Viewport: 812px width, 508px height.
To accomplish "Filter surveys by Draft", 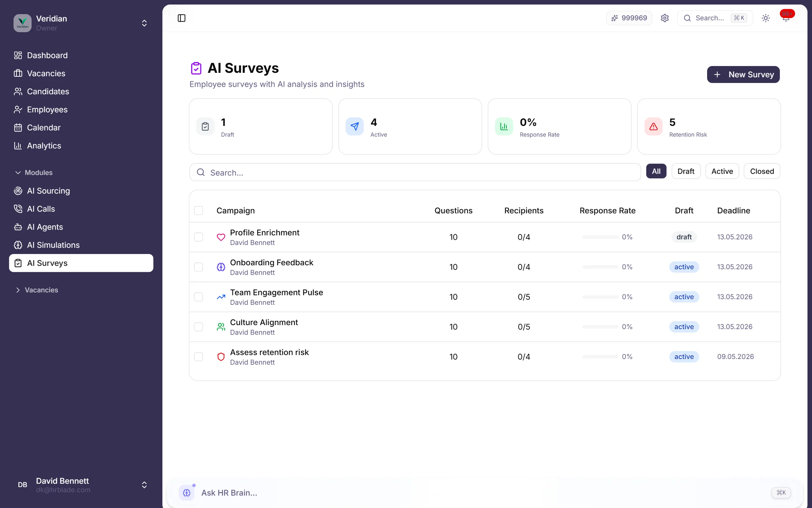I will point(686,171).
